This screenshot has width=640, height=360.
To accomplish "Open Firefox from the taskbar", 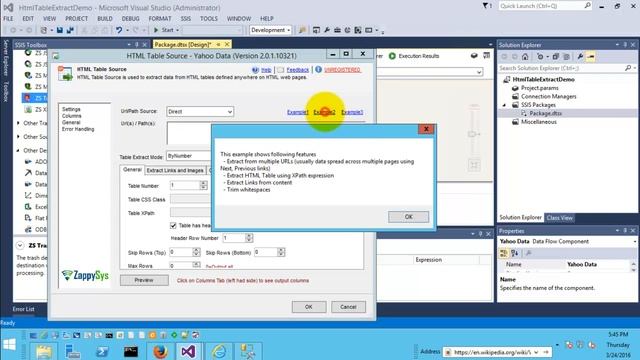I will (x=160, y=351).
